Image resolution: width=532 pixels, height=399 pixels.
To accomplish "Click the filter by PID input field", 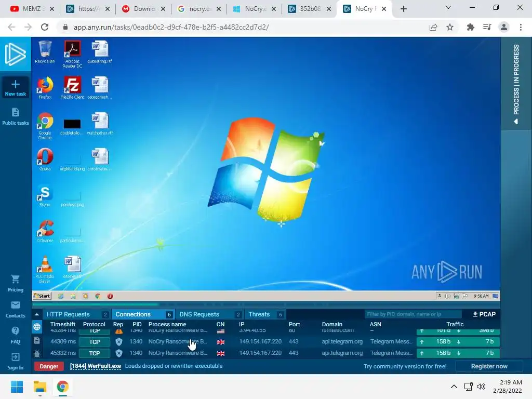I will point(413,314).
